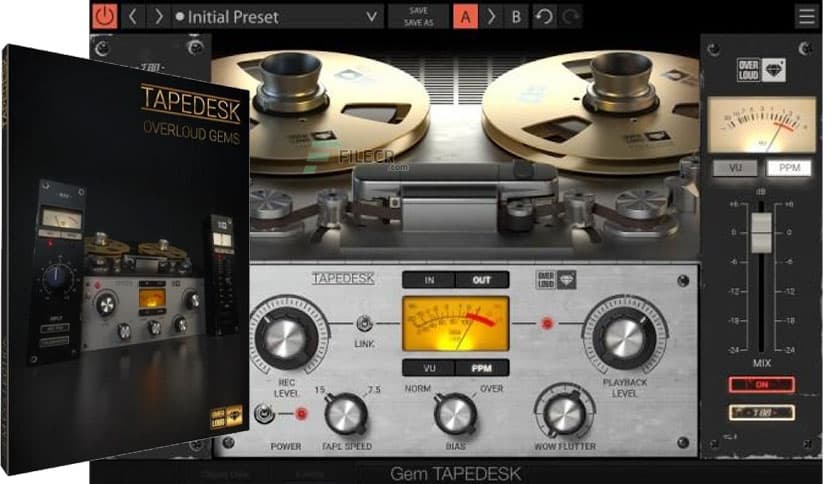Click the TBR button below ON
This screenshot has width=836, height=484.
(761, 413)
